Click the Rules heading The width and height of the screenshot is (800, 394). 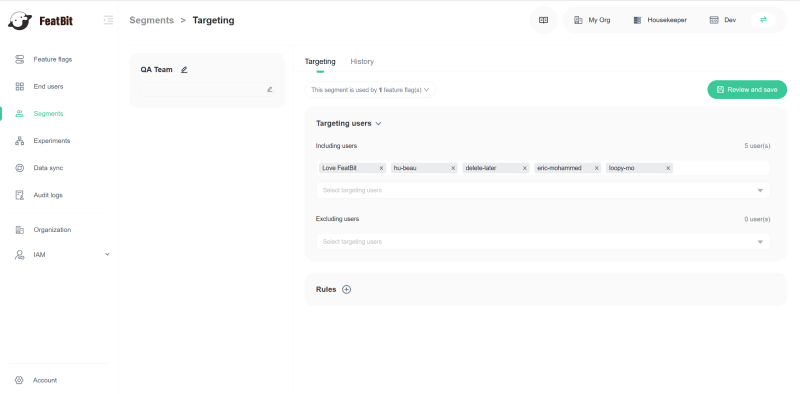pos(326,289)
